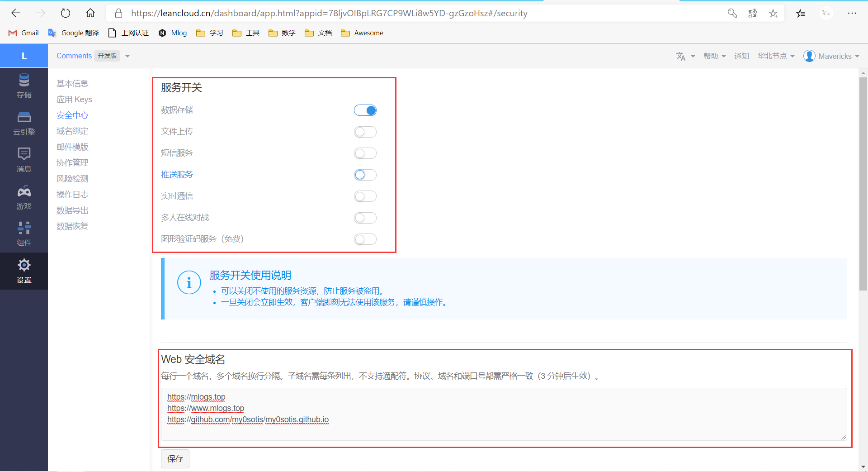This screenshot has height=472, width=868.
Task: Open the 消息 messaging section
Action: pos(24,160)
